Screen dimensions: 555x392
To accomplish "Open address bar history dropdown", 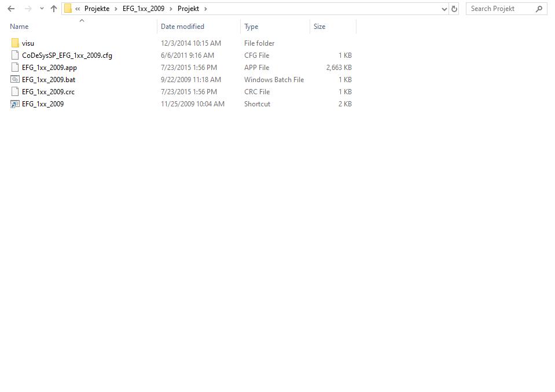I will click(x=444, y=9).
